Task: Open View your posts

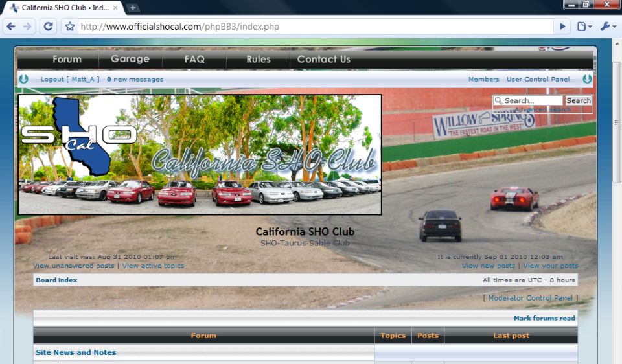Action: [551, 266]
